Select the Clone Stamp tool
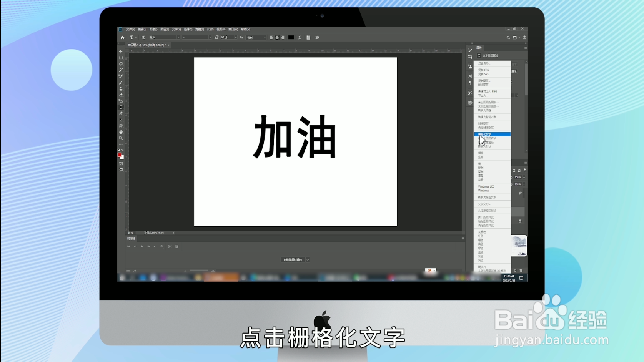This screenshot has width=644, height=362. pos(121,88)
